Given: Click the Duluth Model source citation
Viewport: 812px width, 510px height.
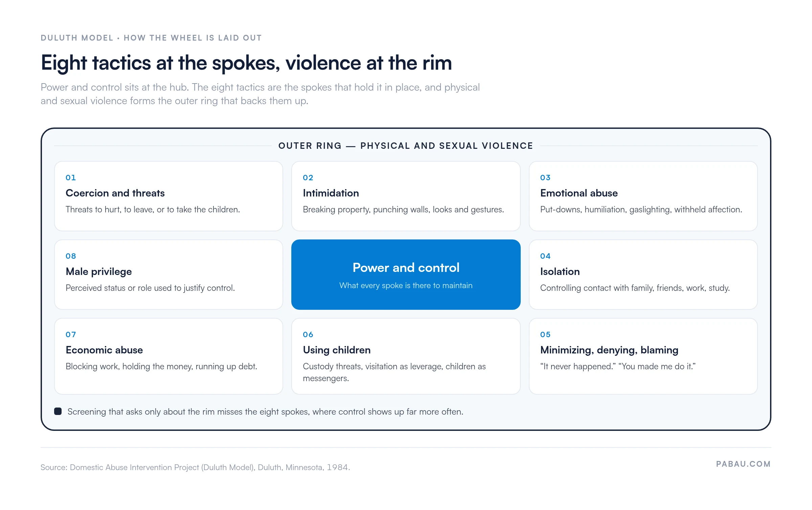Looking at the screenshot, I should [195, 467].
